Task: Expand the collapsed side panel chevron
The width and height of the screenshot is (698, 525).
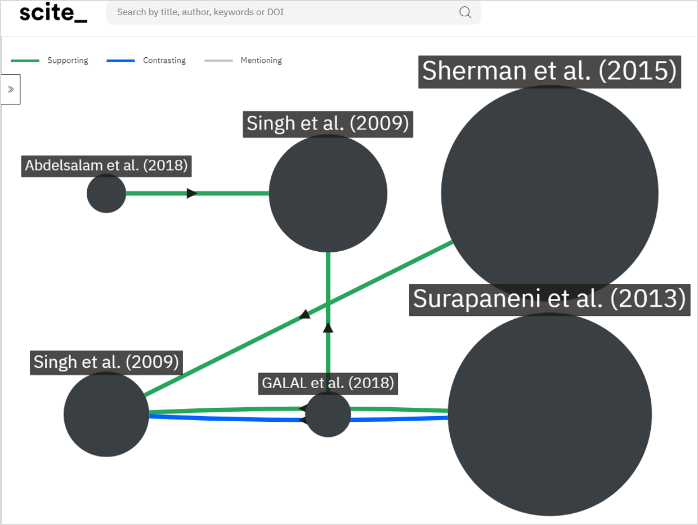Action: [x=11, y=90]
